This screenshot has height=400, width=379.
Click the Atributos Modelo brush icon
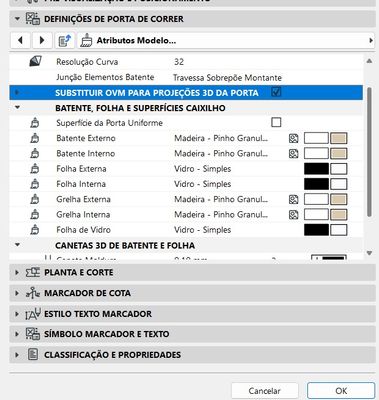click(86, 40)
